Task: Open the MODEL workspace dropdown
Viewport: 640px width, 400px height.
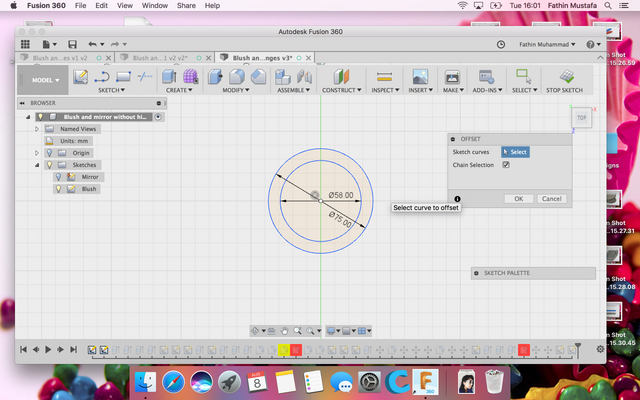Action: point(42,80)
